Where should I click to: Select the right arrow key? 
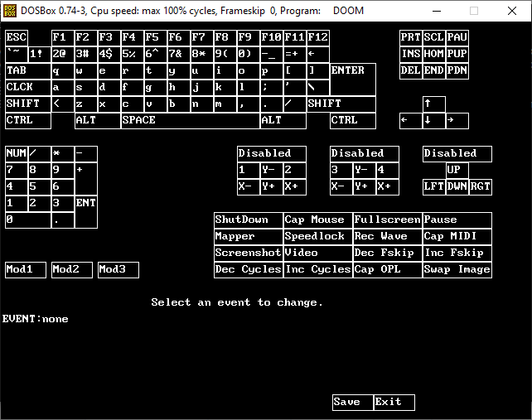[457, 120]
